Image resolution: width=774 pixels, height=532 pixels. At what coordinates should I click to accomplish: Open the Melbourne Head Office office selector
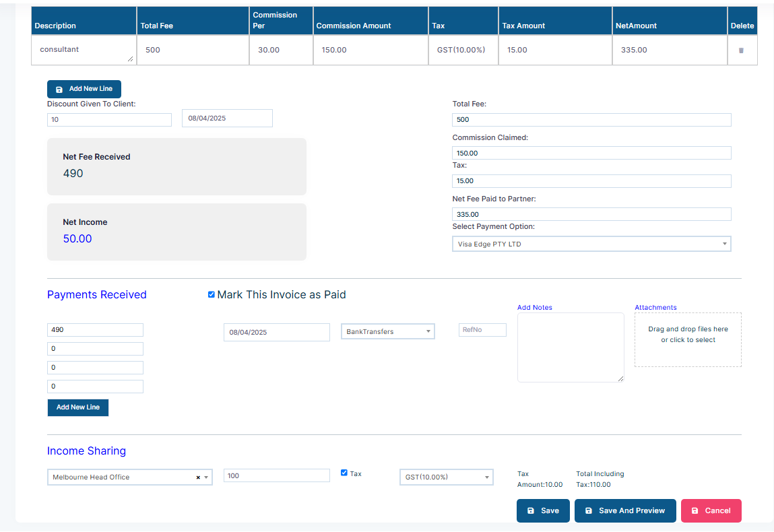pyautogui.click(x=130, y=477)
